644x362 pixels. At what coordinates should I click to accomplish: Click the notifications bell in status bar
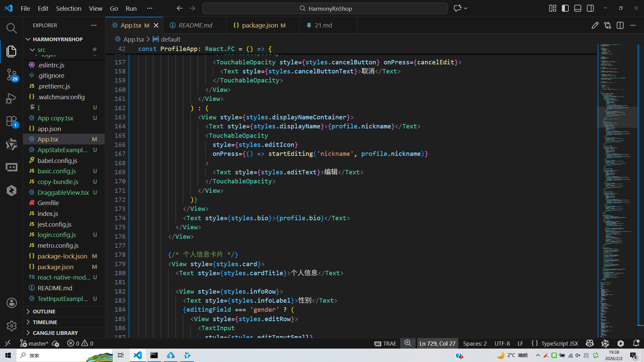point(636,343)
